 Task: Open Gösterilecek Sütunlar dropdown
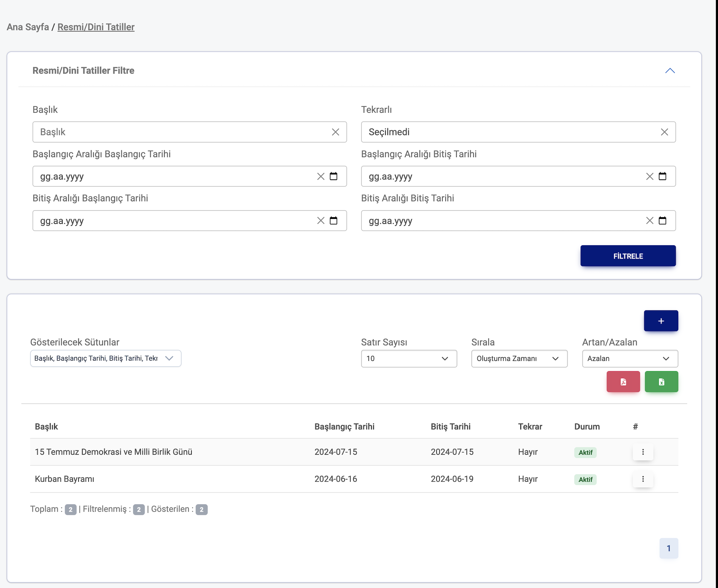pos(106,358)
